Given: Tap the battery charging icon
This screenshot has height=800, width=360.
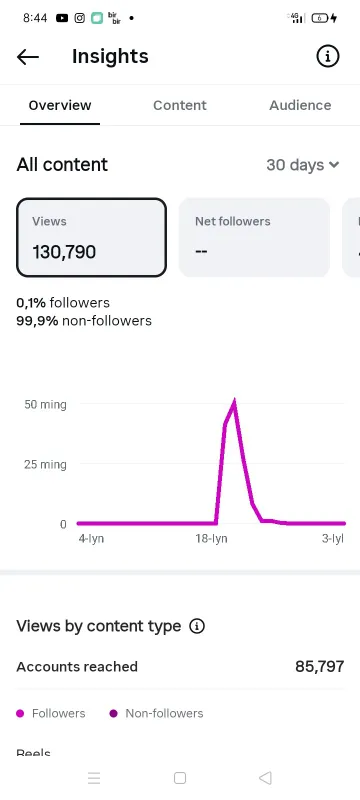Looking at the screenshot, I should pos(324,18).
